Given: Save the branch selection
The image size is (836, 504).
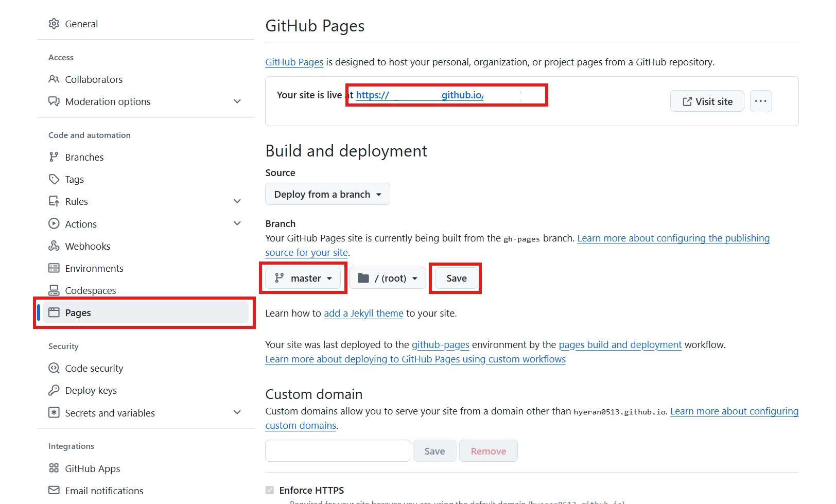Looking at the screenshot, I should coord(456,278).
